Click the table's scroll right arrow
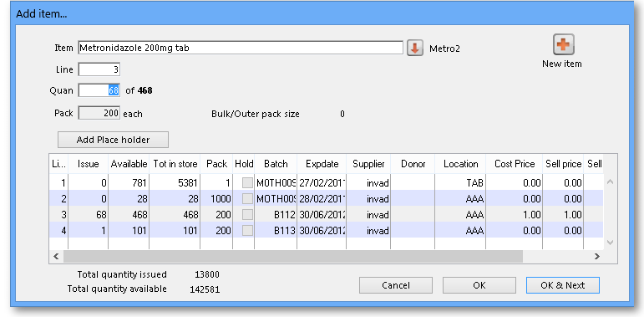The width and height of the screenshot is (644, 317). coord(597,257)
